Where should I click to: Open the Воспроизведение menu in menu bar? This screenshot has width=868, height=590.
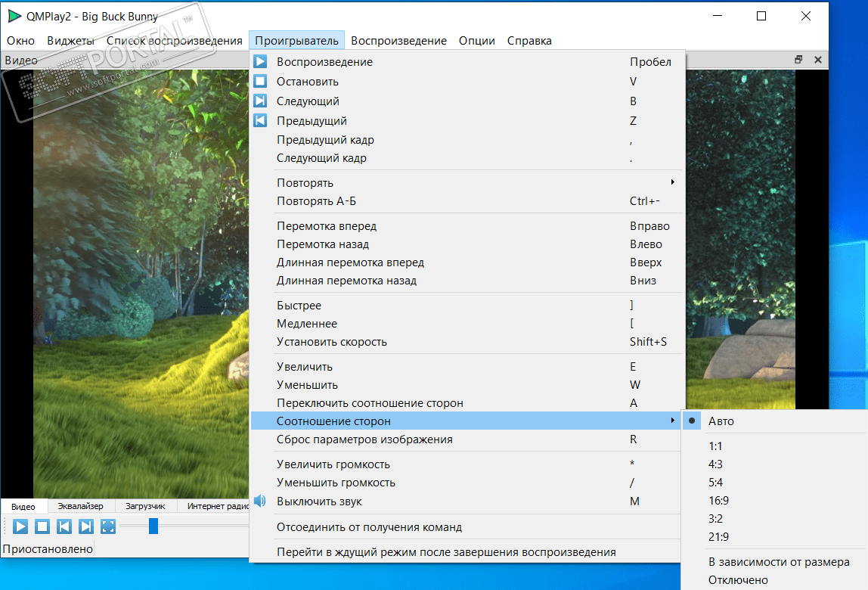click(x=398, y=40)
